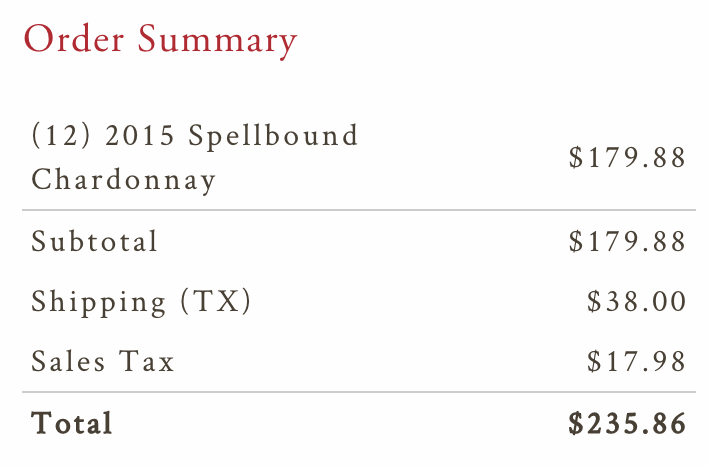Click the Order Summary heading

pos(160,40)
